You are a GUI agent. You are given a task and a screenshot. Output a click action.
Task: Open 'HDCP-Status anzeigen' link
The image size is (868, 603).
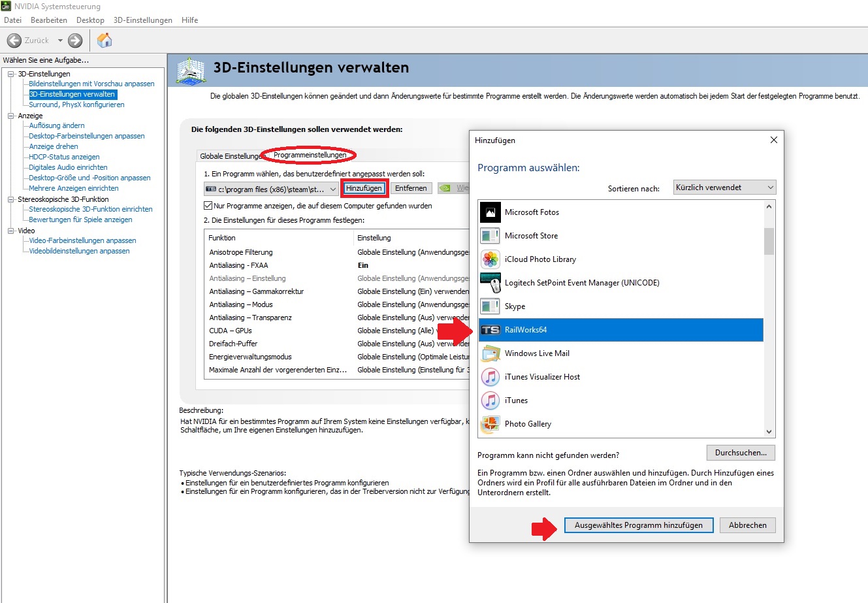pyautogui.click(x=64, y=157)
